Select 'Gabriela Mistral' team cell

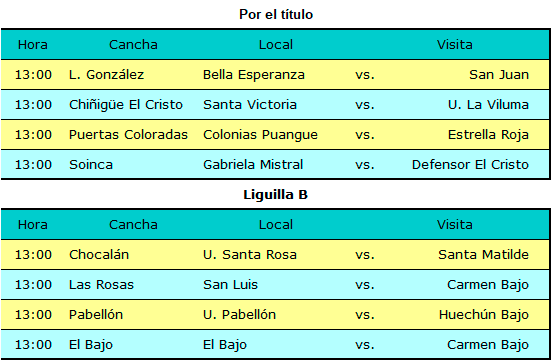(x=253, y=165)
